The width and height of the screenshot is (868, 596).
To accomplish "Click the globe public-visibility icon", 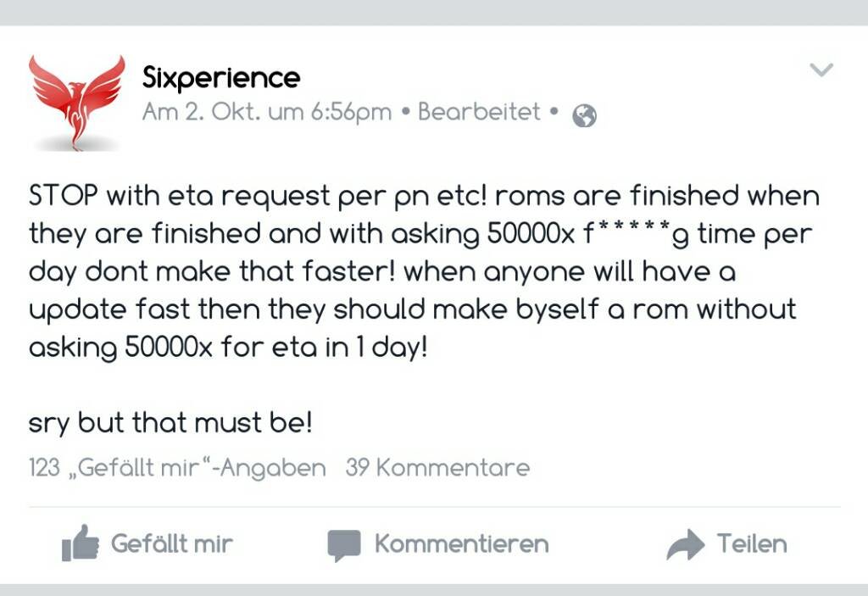I will (x=585, y=116).
